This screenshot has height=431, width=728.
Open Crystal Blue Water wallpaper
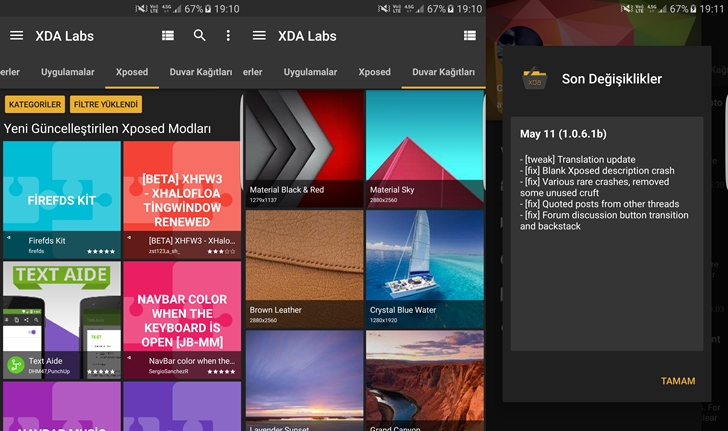[425, 269]
